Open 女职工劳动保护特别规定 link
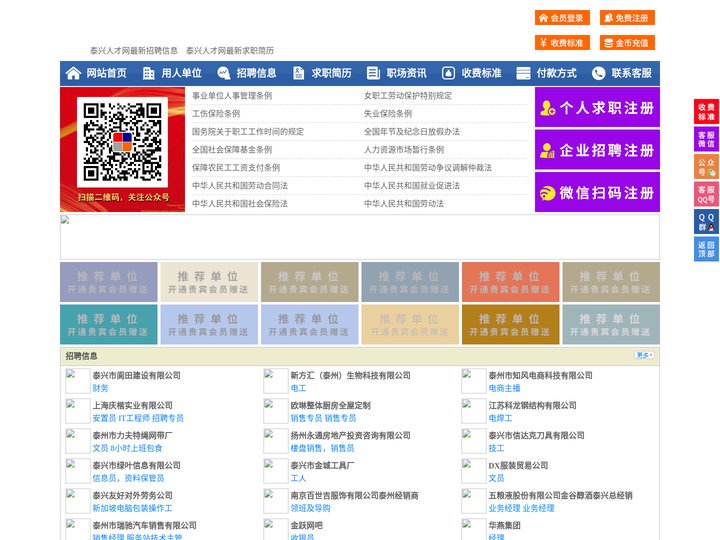 pos(408,96)
